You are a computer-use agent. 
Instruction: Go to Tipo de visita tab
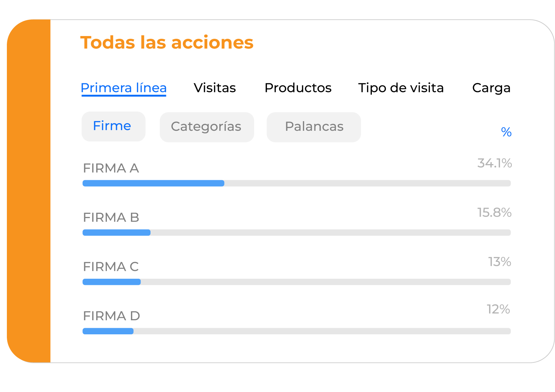(401, 88)
